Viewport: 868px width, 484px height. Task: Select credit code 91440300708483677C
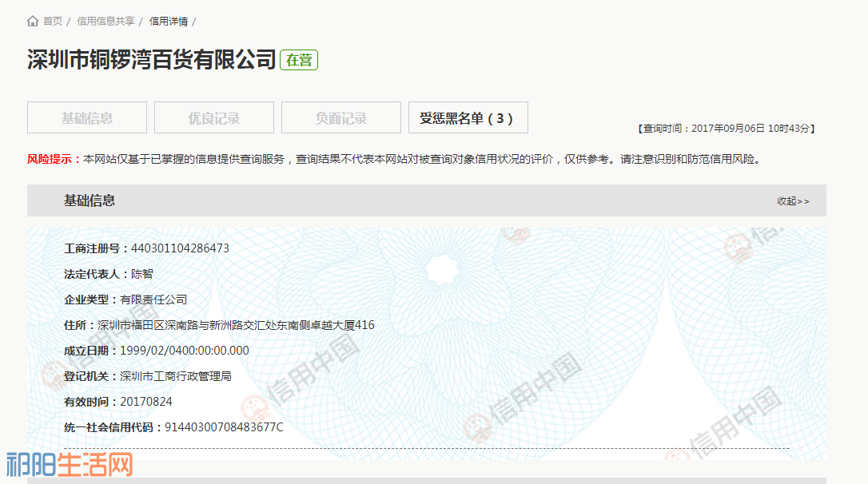(224, 427)
